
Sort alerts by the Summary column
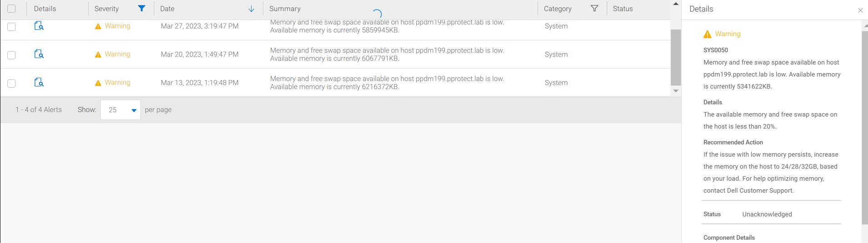(285, 9)
